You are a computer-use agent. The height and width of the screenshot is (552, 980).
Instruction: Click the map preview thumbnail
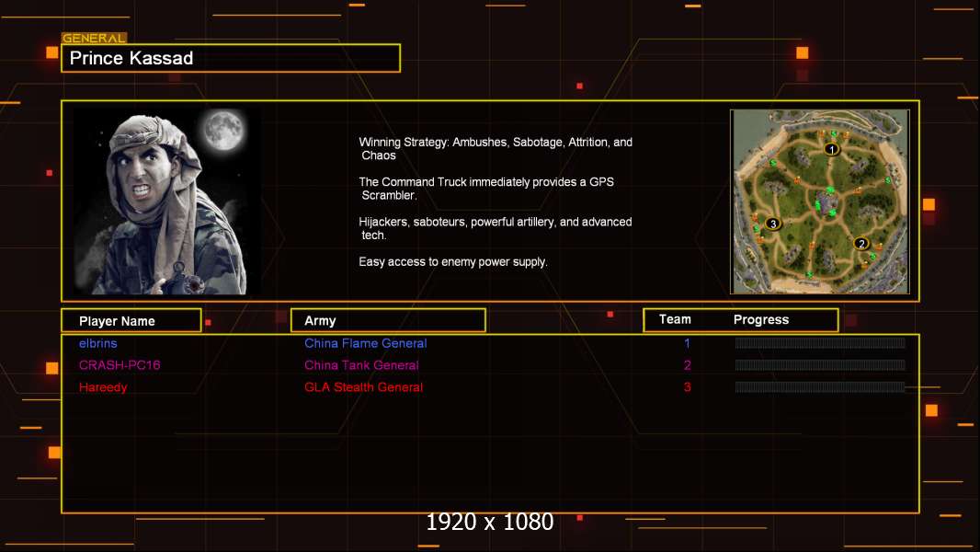point(820,201)
